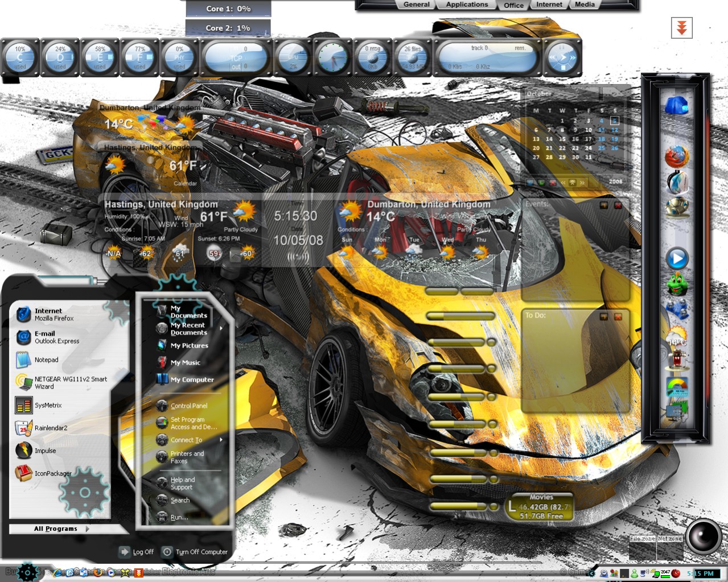Click CPU usage gauge

coord(293,57)
